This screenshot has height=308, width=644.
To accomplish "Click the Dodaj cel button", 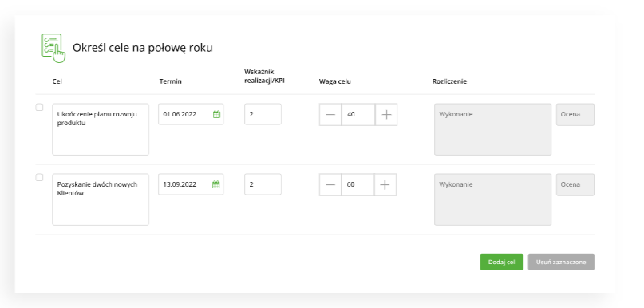I will [501, 262].
